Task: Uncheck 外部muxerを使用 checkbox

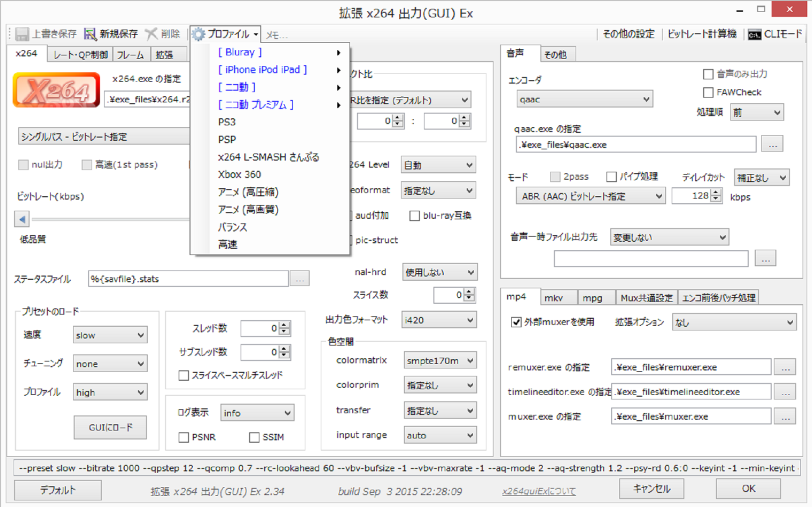Action: coord(516,322)
